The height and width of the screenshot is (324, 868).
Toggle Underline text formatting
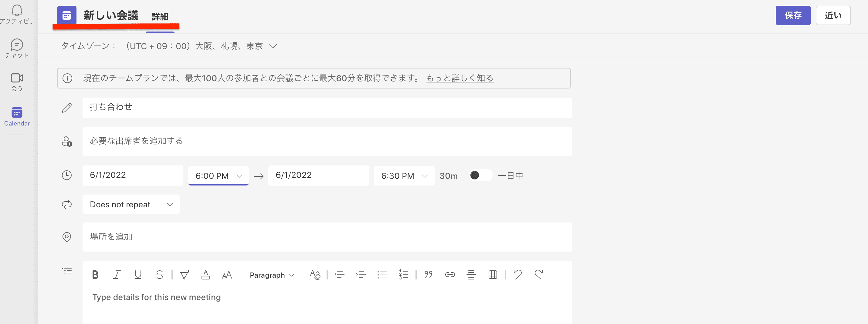[138, 275]
